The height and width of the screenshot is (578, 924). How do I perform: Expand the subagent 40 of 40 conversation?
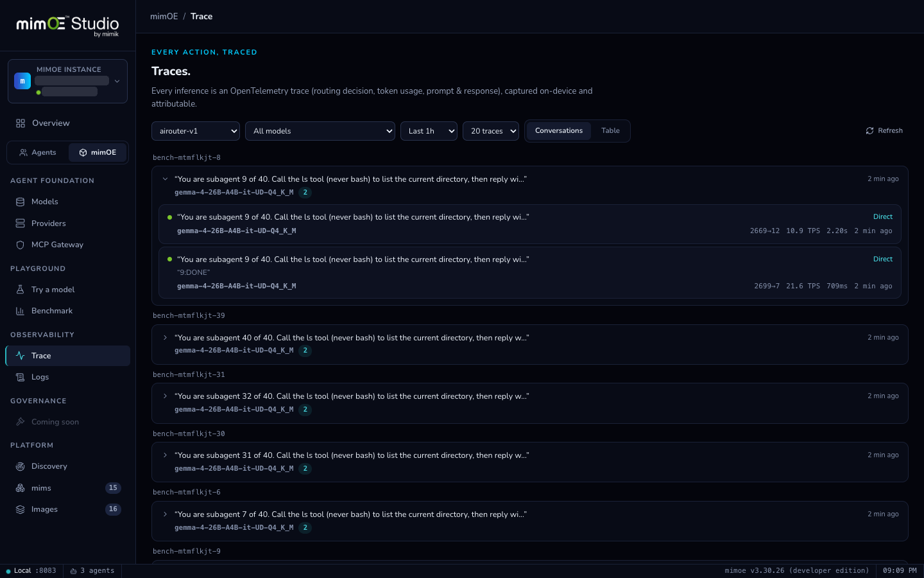[x=165, y=338]
